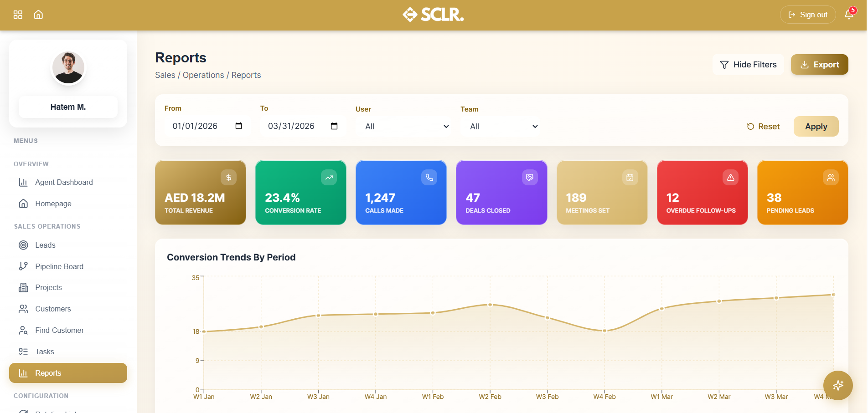The width and height of the screenshot is (868, 413).
Task: Click the dollar icon on Total Revenue card
Action: [228, 178]
